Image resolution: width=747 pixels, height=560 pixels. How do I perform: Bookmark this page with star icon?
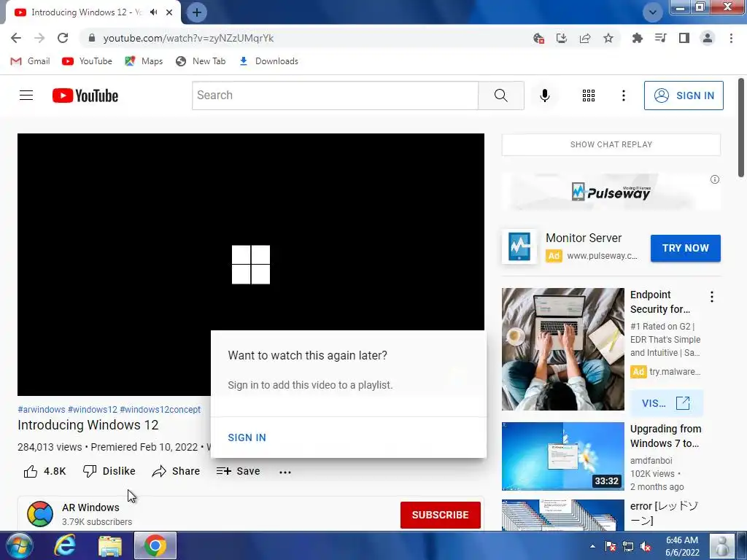click(608, 38)
